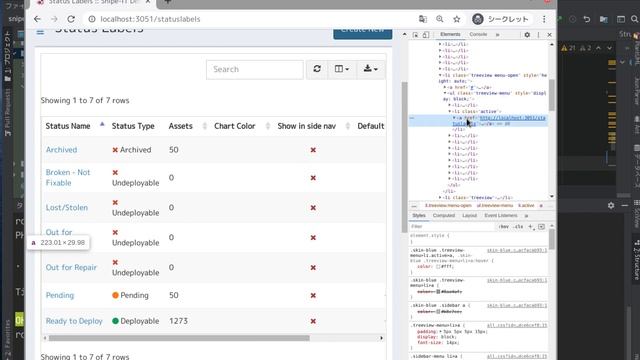Click IDE undo arrow toolbar icon
The image size is (640, 360).
[x=587, y=19]
